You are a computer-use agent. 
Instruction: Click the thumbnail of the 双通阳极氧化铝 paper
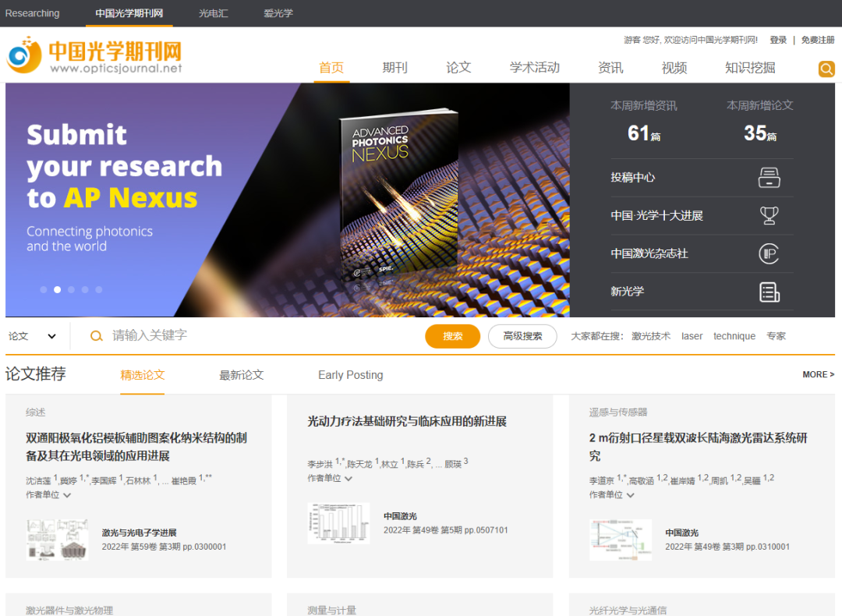pyautogui.click(x=57, y=540)
